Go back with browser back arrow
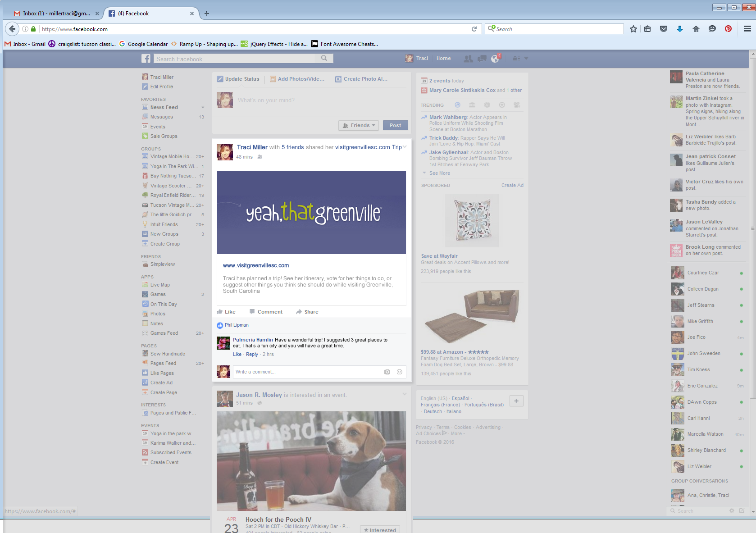This screenshot has width=756, height=533. click(x=12, y=29)
